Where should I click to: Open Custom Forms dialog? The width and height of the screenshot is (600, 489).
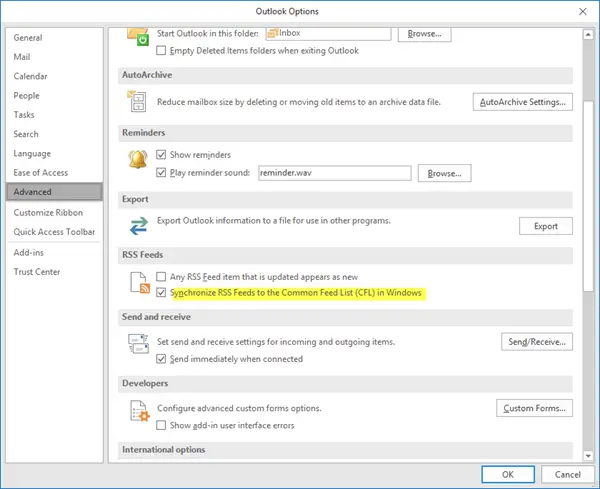click(535, 408)
